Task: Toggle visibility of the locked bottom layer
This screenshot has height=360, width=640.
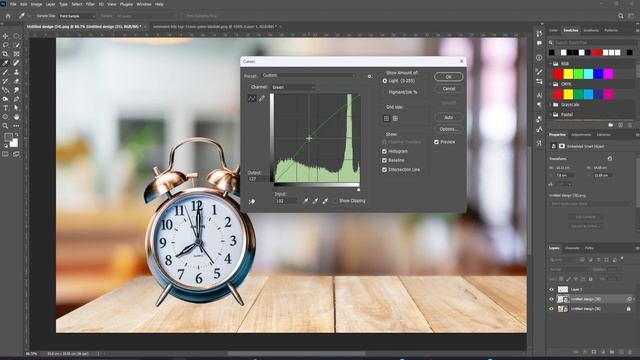Action: click(551, 309)
